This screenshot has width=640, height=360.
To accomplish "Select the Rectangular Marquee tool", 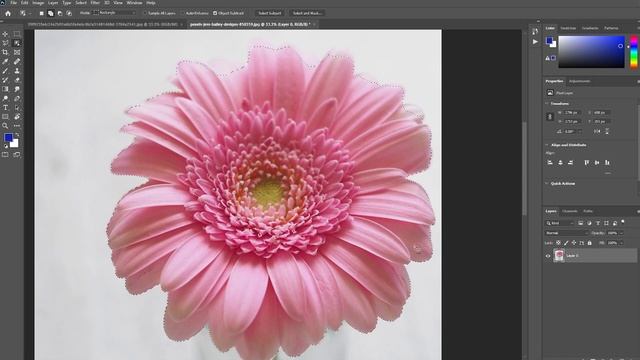I will click(17, 34).
